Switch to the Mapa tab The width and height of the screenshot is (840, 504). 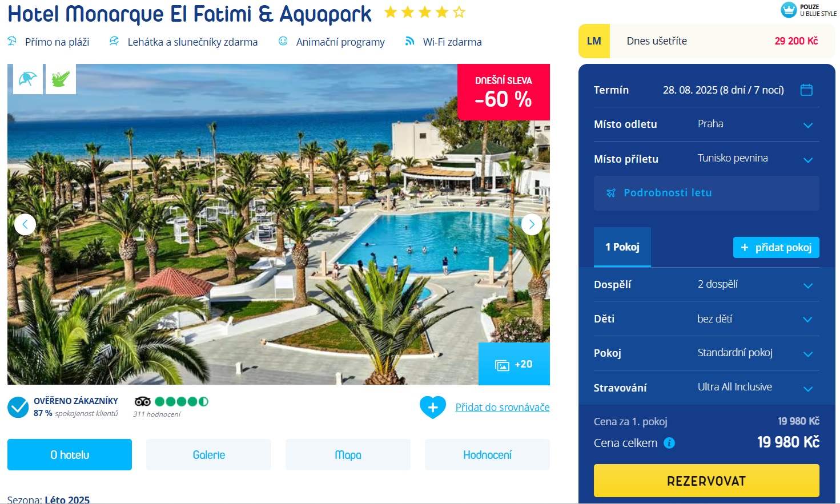click(x=348, y=455)
